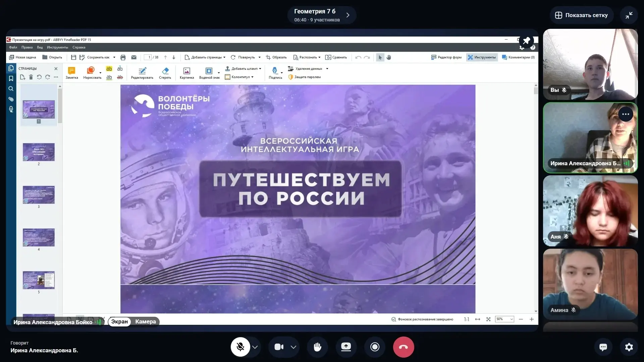Open Комментарии (0) panel
This screenshot has height=362, width=644.
pos(518,57)
